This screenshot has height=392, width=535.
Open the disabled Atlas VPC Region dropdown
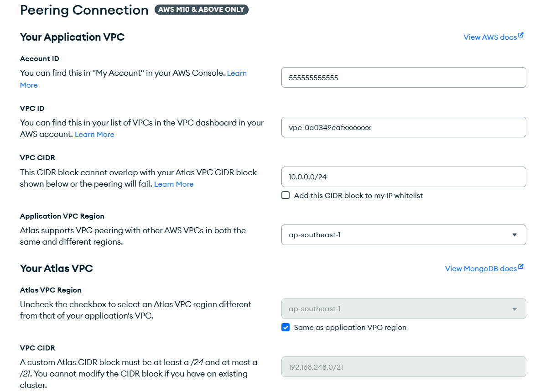pyautogui.click(x=404, y=309)
